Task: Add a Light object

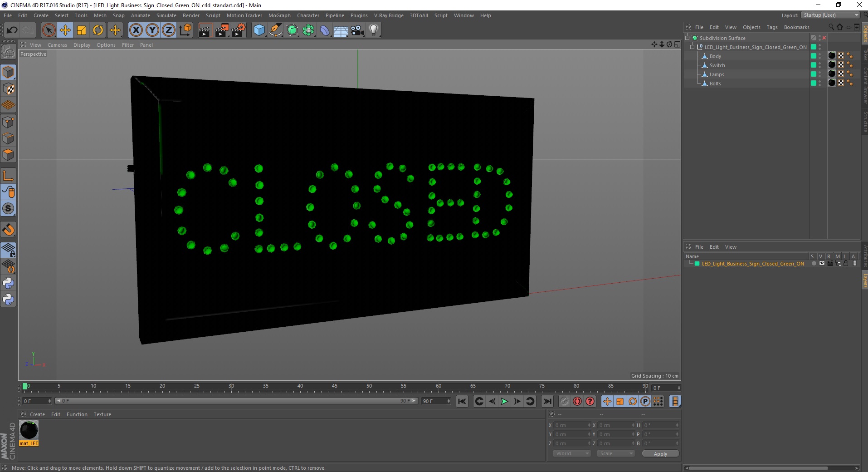Action: pos(374,30)
